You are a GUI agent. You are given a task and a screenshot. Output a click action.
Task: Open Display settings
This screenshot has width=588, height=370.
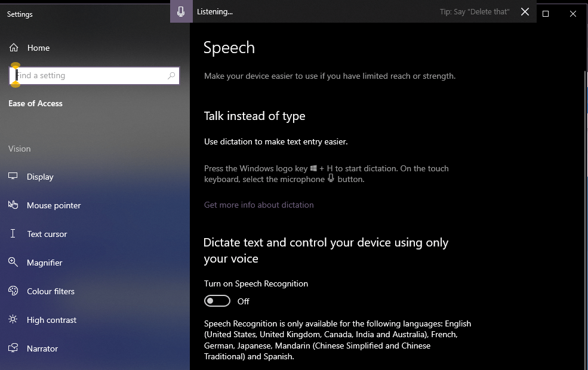click(40, 177)
